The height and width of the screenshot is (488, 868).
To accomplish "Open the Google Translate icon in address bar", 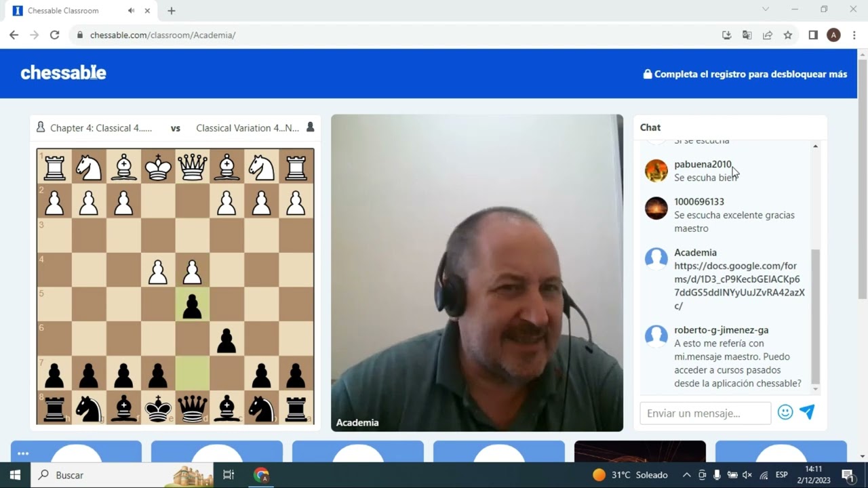I will click(x=747, y=35).
